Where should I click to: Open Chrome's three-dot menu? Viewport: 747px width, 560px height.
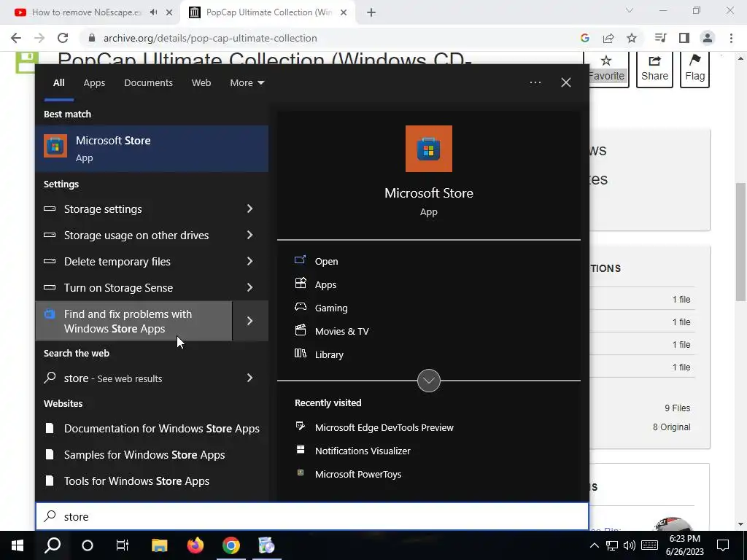coord(731,38)
